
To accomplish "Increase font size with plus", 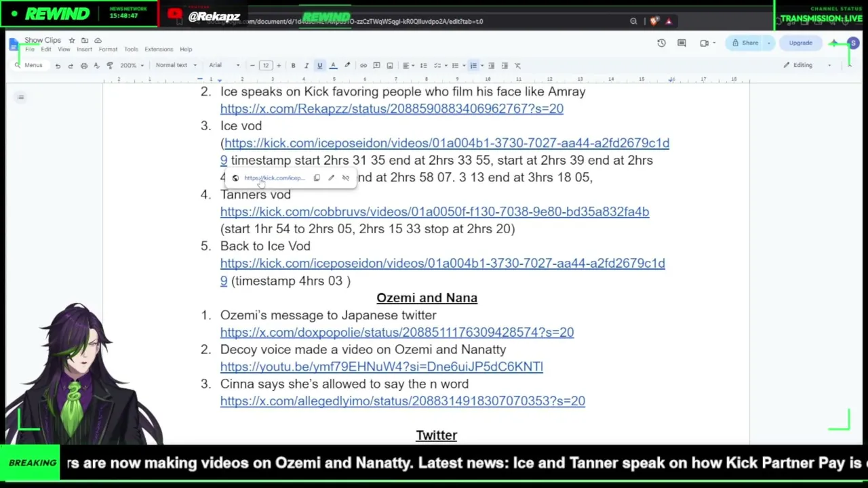I will pyautogui.click(x=278, y=66).
